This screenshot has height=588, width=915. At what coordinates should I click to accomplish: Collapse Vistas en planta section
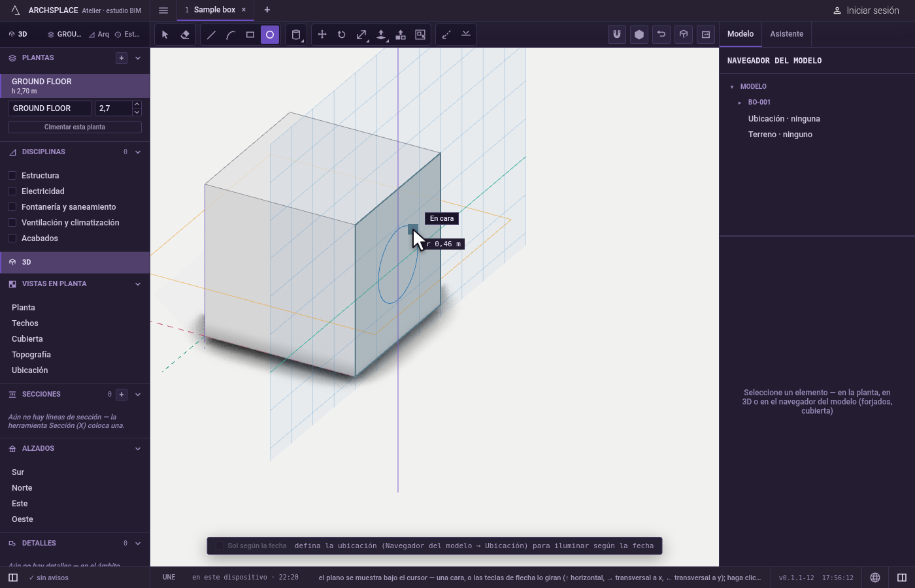point(138,284)
